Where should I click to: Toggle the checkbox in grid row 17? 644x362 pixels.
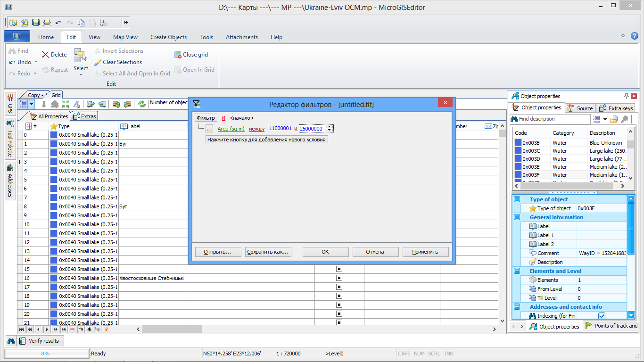339,287
